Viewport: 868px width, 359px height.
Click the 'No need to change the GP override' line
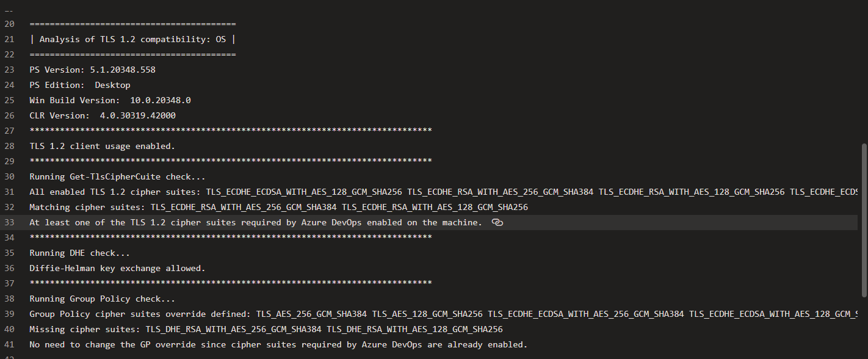point(278,345)
